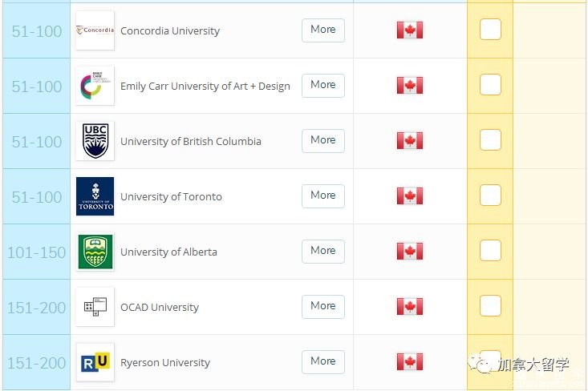This screenshot has height=391, width=588.
Task: Enable the checkbox for University of Toronto
Action: pos(490,195)
